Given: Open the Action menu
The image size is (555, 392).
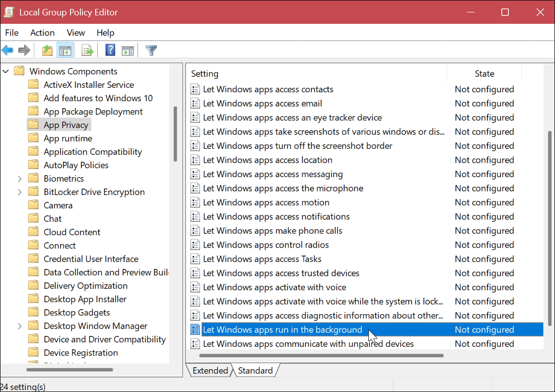Looking at the screenshot, I should click(43, 33).
